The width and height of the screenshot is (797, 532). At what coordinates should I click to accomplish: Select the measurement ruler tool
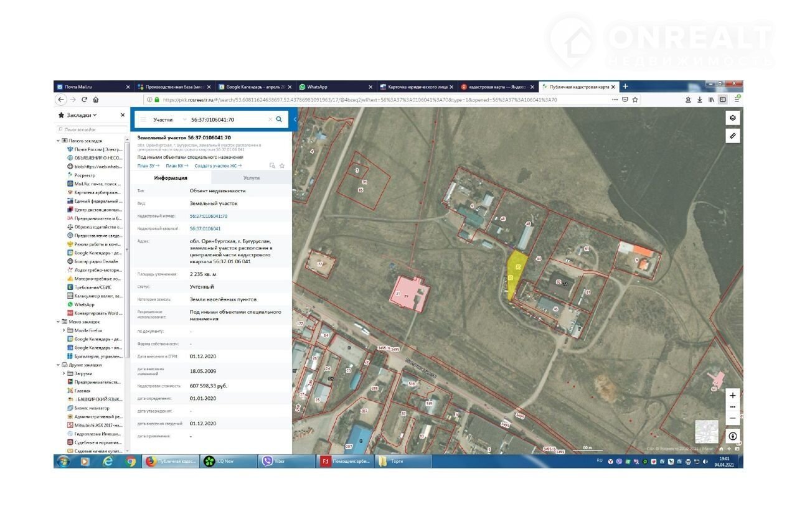point(732,135)
